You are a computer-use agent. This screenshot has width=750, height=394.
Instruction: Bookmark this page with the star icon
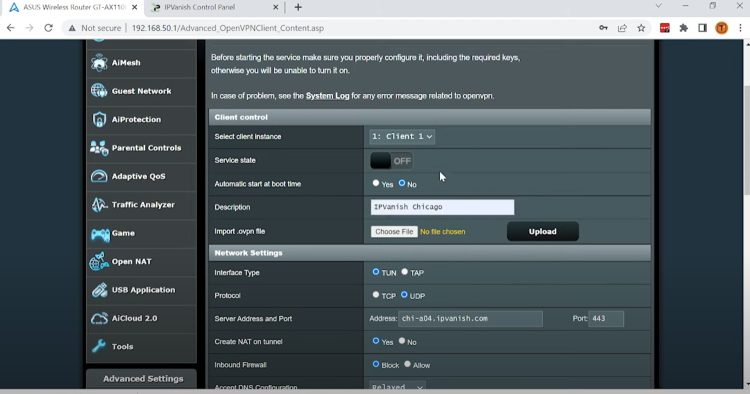[641, 28]
